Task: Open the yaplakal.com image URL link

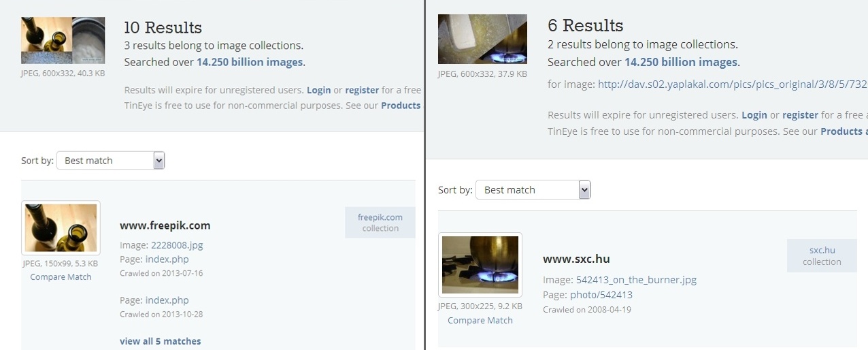Action: click(733, 84)
